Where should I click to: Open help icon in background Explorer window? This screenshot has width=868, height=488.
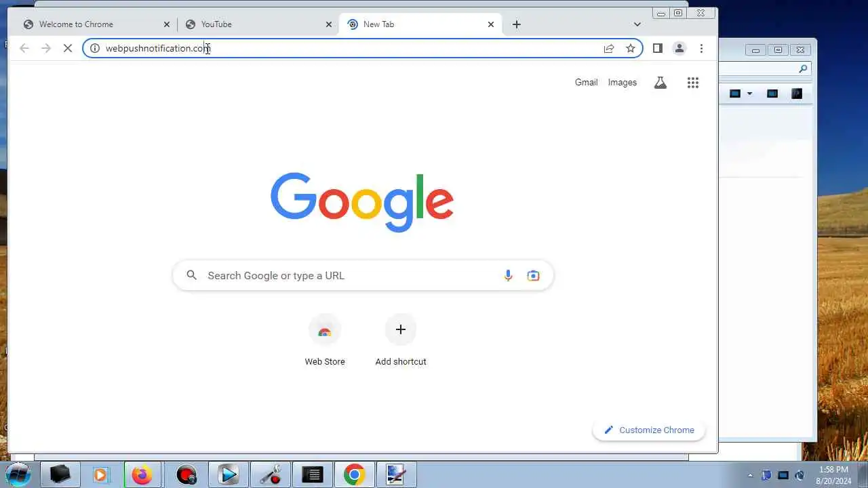click(x=797, y=94)
